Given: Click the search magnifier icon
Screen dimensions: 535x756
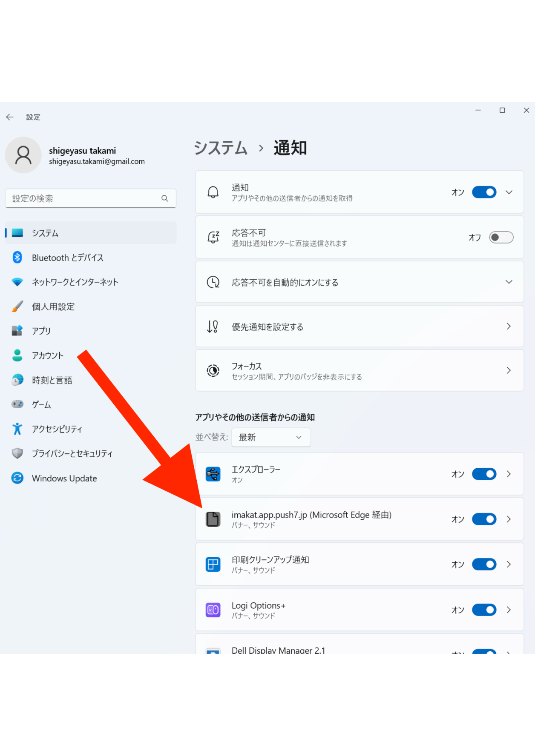Looking at the screenshot, I should click(165, 198).
